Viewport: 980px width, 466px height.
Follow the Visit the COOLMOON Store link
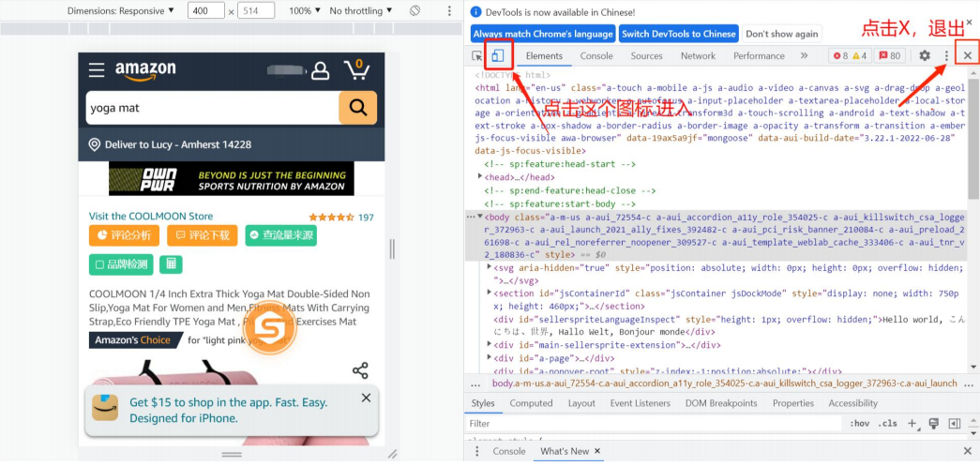[151, 217]
